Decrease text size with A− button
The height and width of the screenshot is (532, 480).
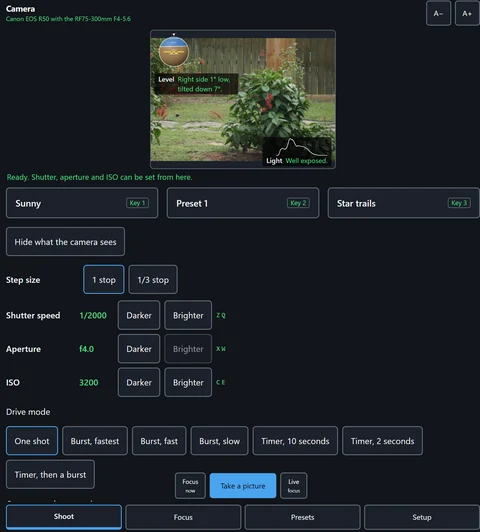point(438,14)
